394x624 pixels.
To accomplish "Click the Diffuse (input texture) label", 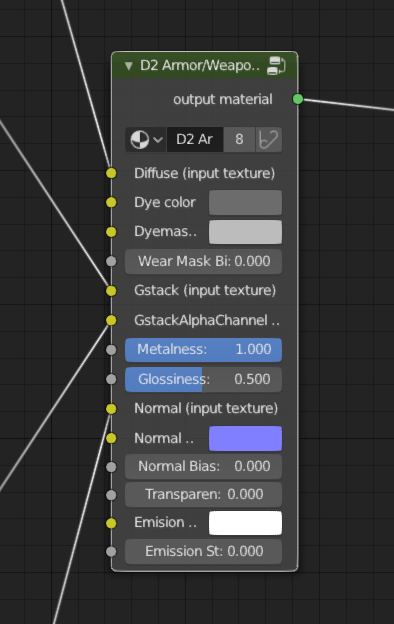I will pyautogui.click(x=205, y=174).
